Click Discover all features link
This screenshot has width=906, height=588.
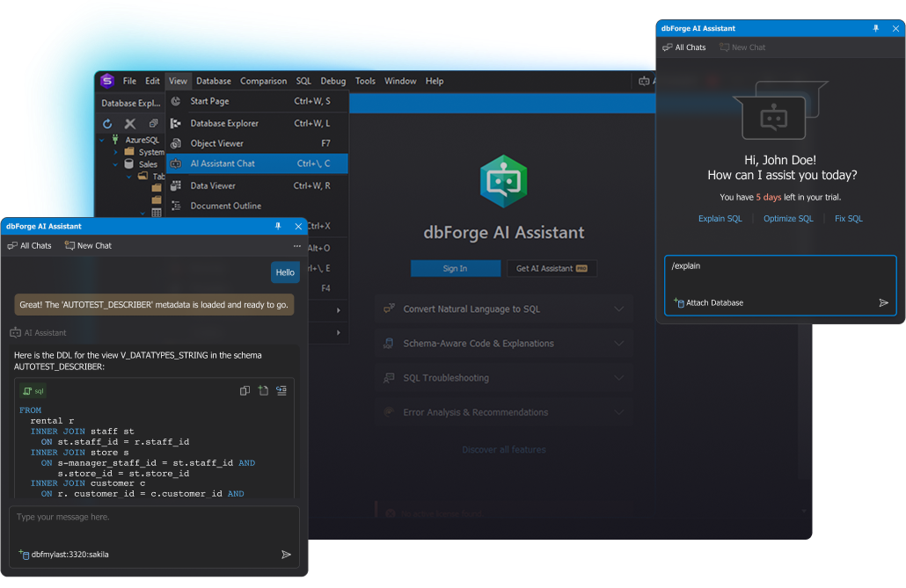[504, 450]
